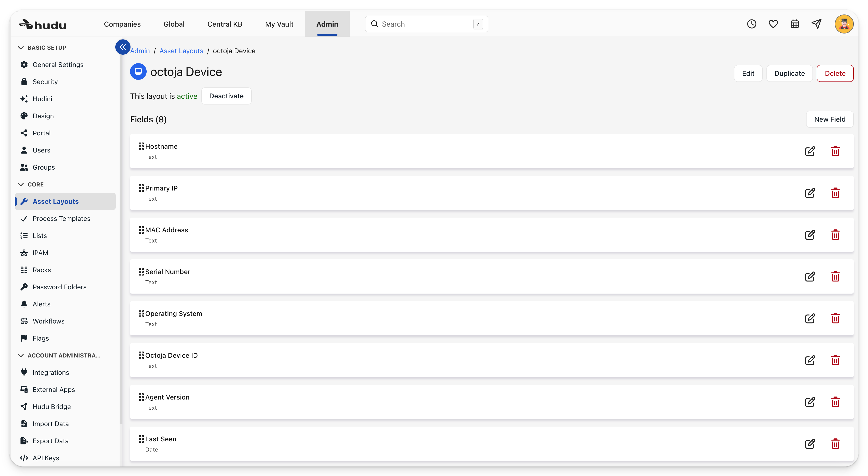Select the Admin tab
Screen dimensions: 868x476
tap(327, 24)
